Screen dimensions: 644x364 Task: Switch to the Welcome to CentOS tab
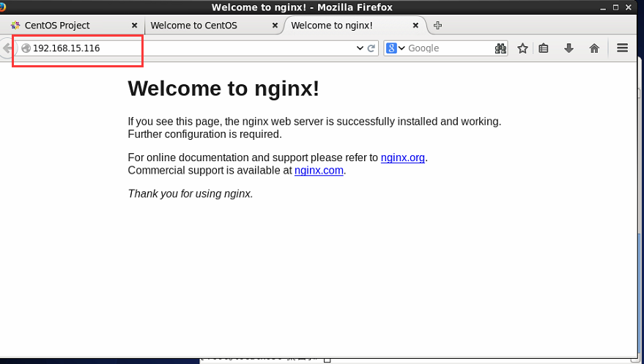tap(214, 26)
